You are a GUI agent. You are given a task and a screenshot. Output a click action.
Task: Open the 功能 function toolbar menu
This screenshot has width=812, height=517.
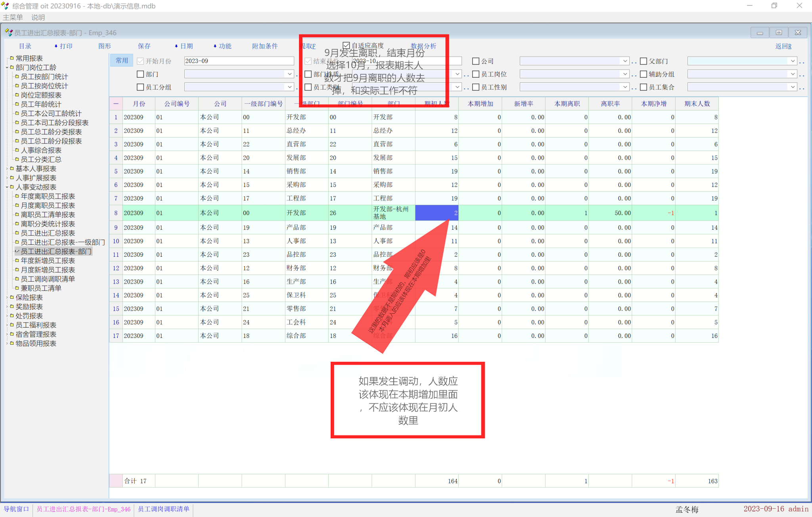click(222, 46)
